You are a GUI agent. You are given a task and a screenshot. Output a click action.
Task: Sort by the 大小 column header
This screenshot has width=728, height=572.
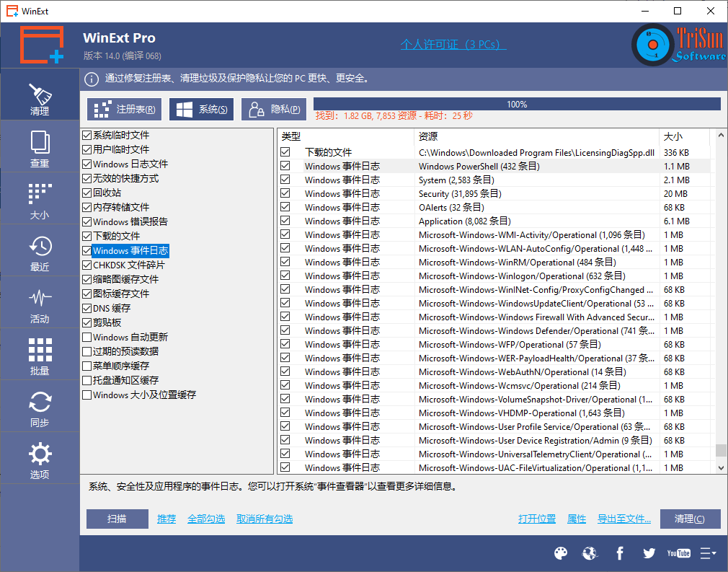pos(684,136)
